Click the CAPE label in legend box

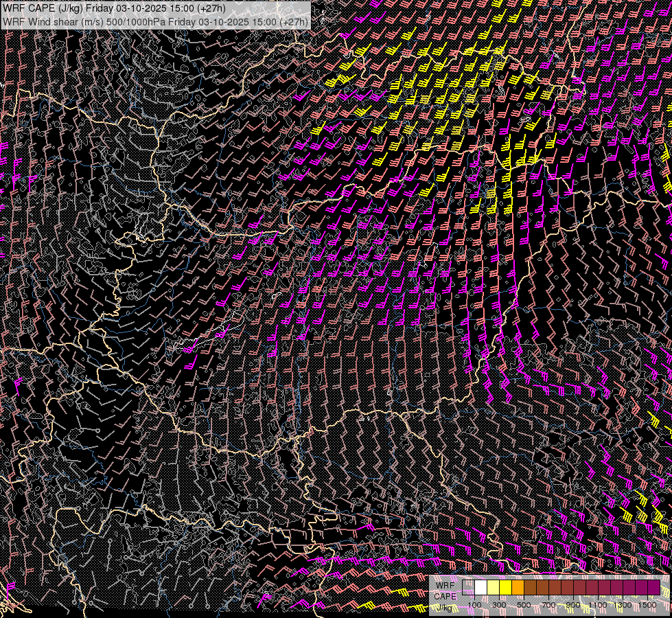(x=445, y=596)
